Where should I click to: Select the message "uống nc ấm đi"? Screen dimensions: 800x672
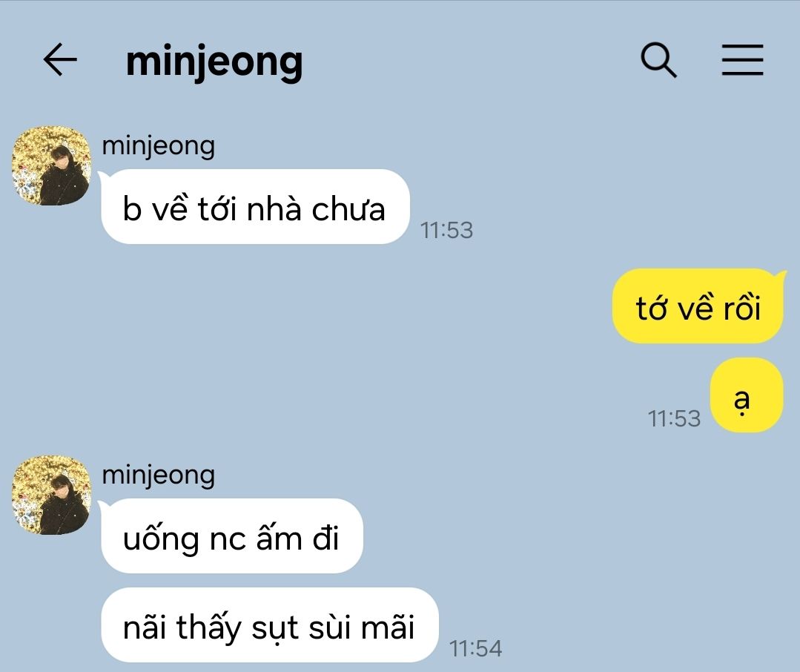pyautogui.click(x=232, y=536)
